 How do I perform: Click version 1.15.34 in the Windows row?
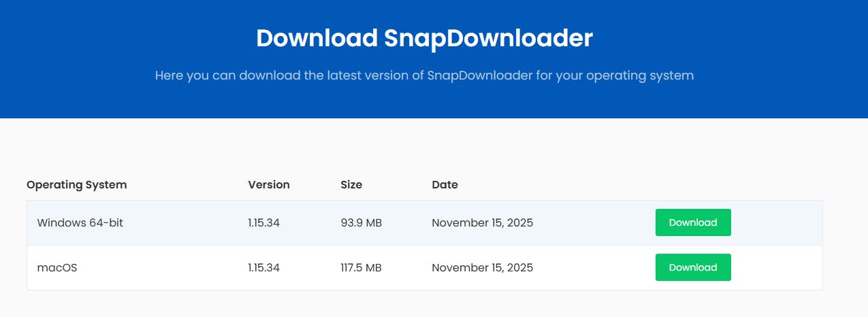point(264,222)
